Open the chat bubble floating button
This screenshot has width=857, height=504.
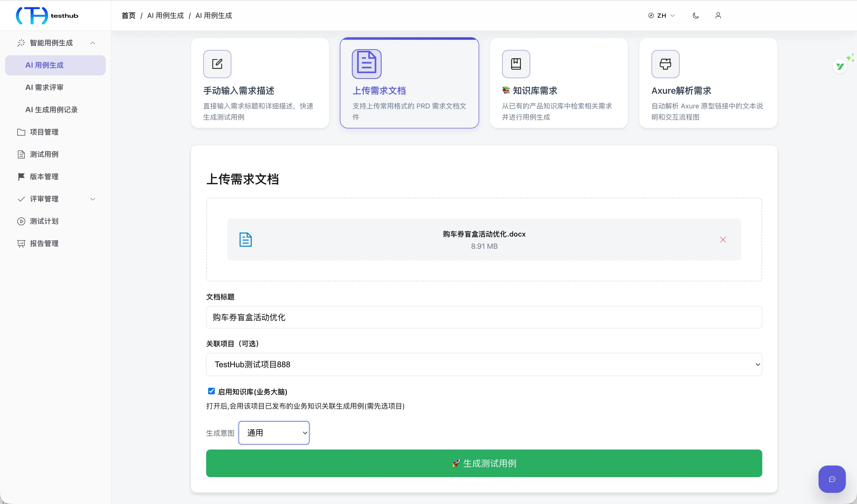coord(832,479)
